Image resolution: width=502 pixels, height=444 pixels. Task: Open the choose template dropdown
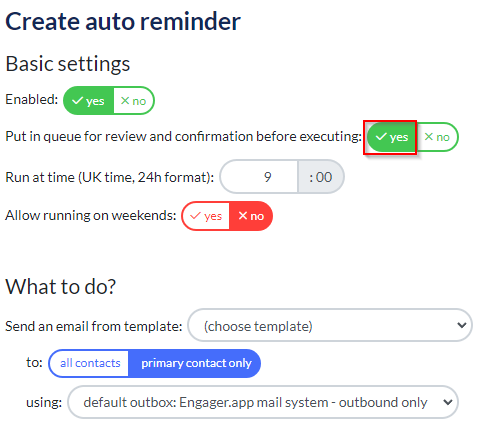pyautogui.click(x=330, y=325)
